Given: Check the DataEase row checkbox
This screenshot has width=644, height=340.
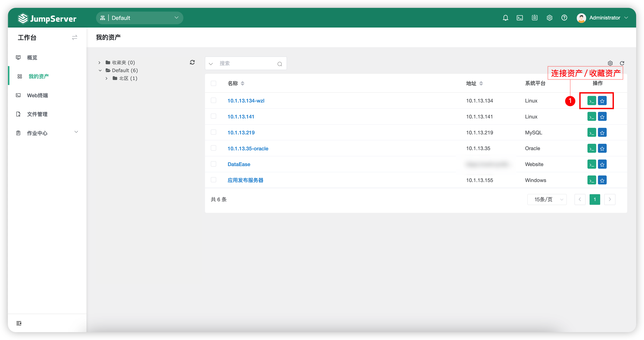Looking at the screenshot, I should [213, 164].
